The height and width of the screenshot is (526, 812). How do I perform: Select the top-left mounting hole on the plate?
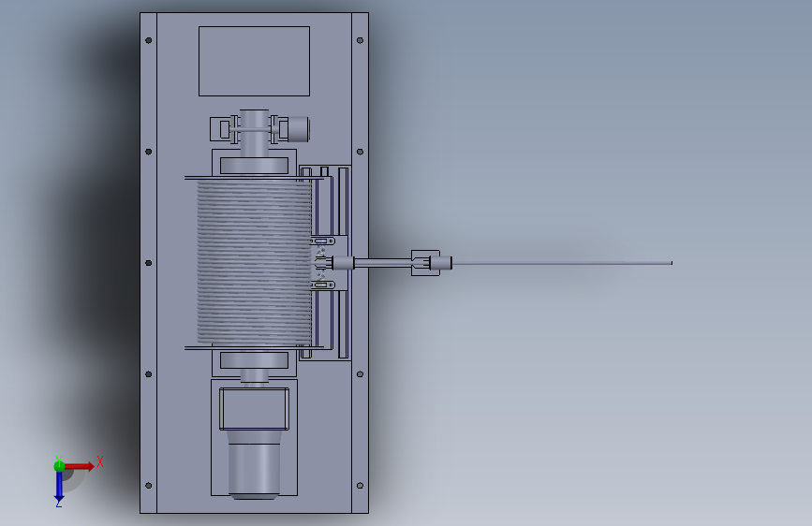tap(149, 40)
